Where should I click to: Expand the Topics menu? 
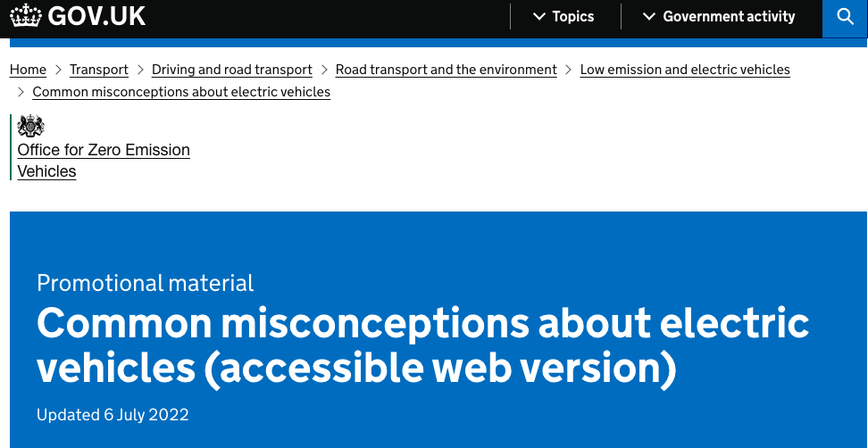pos(563,17)
